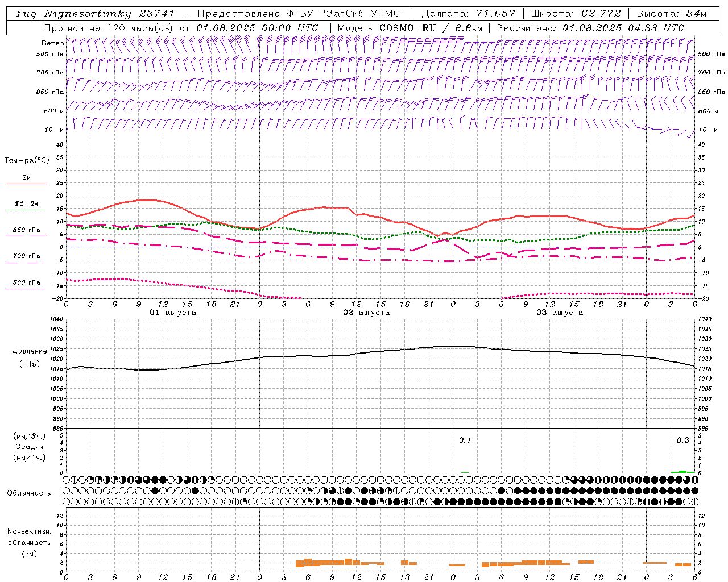The image size is (728, 582).
Task: Click the '03 августа' date label
Action: point(560,313)
